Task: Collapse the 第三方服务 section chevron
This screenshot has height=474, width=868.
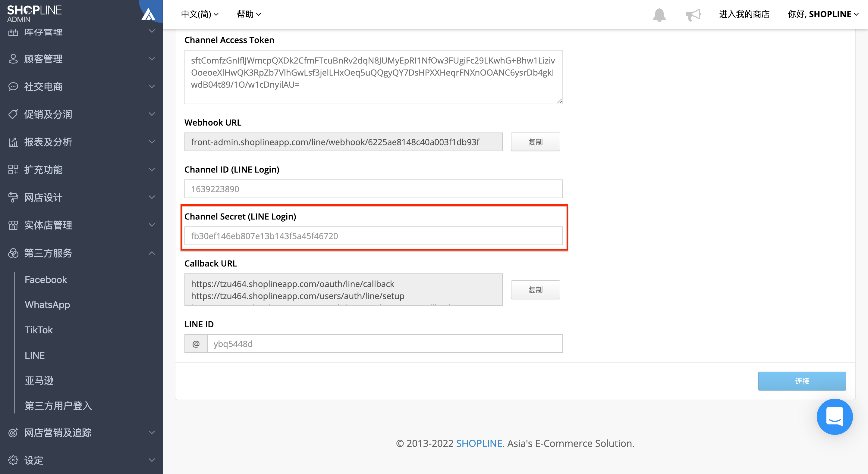Action: click(152, 253)
